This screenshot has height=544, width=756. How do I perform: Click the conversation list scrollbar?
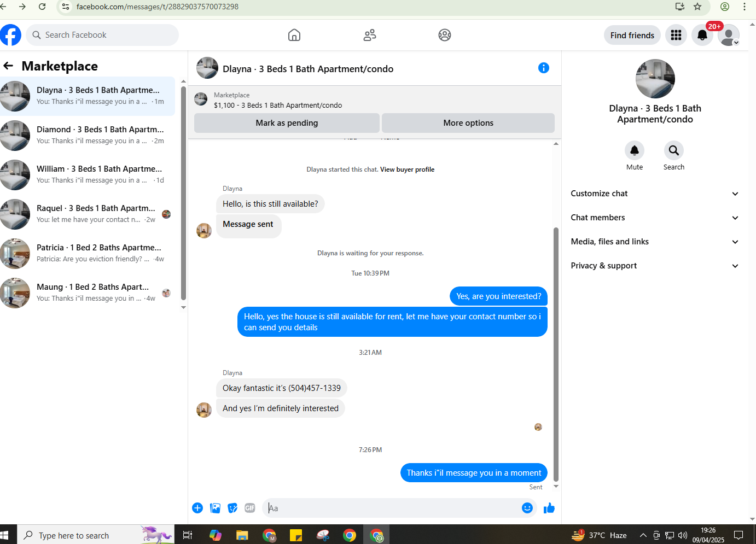point(183,194)
